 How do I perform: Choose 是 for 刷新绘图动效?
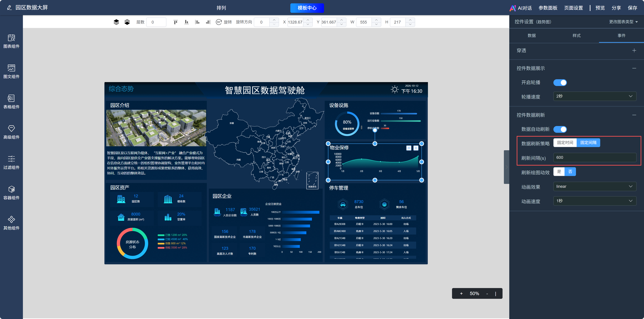coord(559,172)
